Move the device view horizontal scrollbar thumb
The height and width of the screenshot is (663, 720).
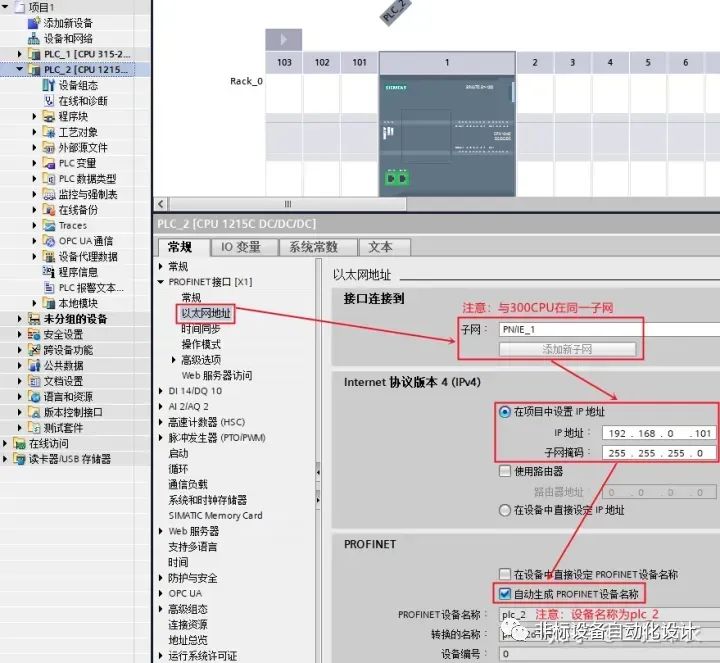pyautogui.click(x=287, y=204)
